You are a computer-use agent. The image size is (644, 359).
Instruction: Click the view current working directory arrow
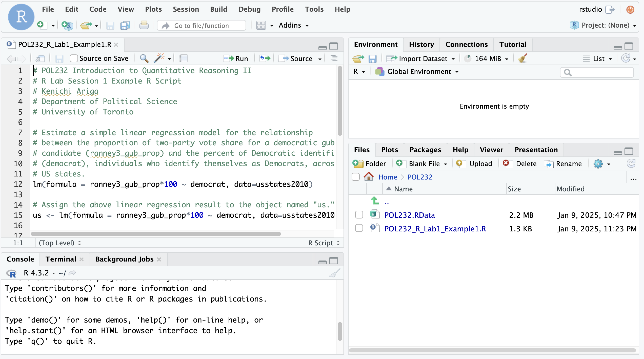pos(72,273)
